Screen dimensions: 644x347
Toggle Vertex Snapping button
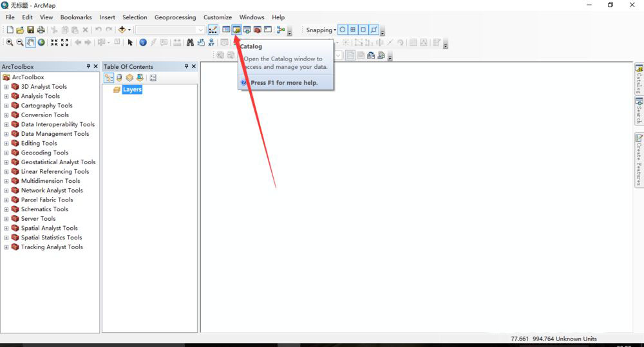(x=363, y=30)
